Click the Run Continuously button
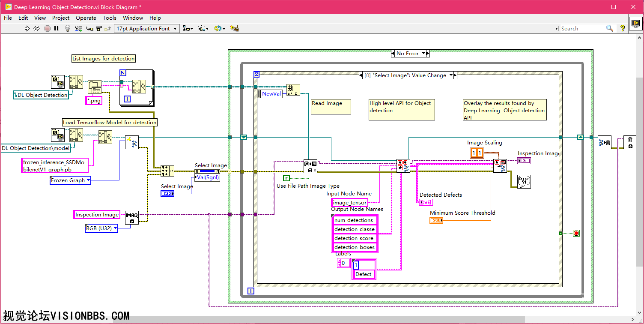Image resolution: width=644 pixels, height=324 pixels. coord(36,29)
